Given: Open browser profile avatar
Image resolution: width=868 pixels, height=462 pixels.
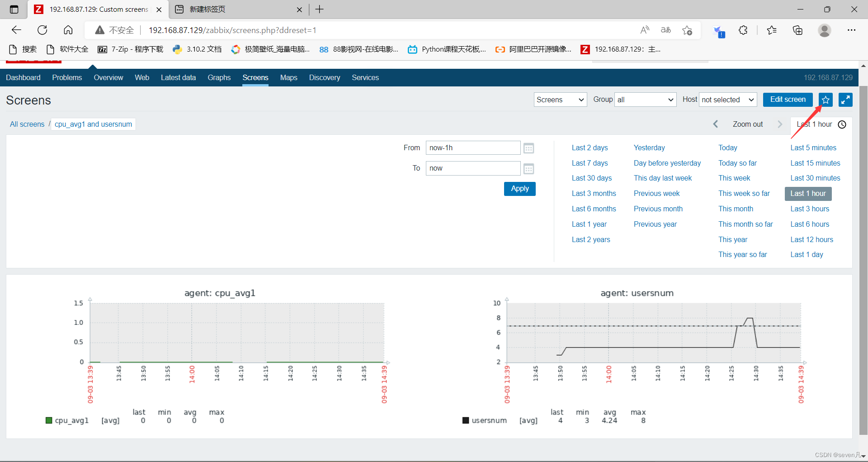Looking at the screenshot, I should click(825, 30).
